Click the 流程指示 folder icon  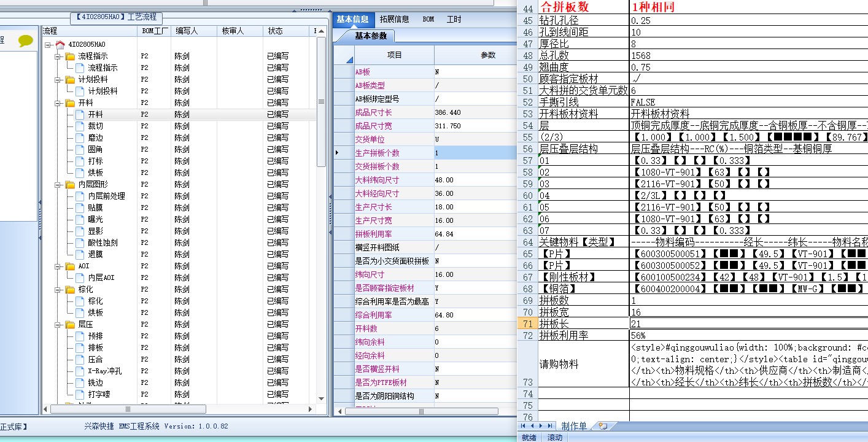70,56
